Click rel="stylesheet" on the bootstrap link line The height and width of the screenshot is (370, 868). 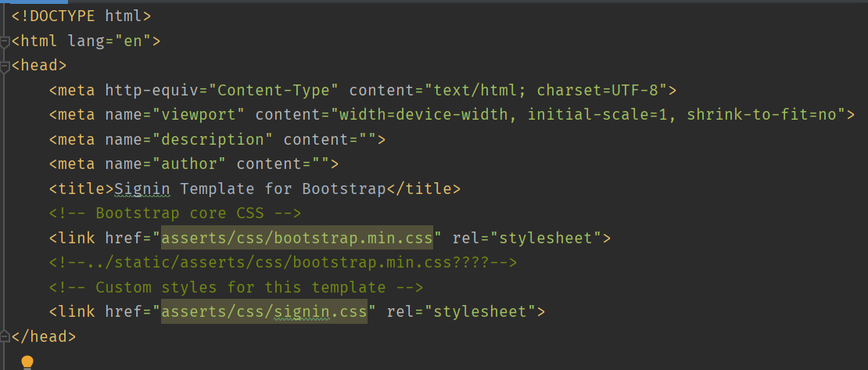point(527,238)
